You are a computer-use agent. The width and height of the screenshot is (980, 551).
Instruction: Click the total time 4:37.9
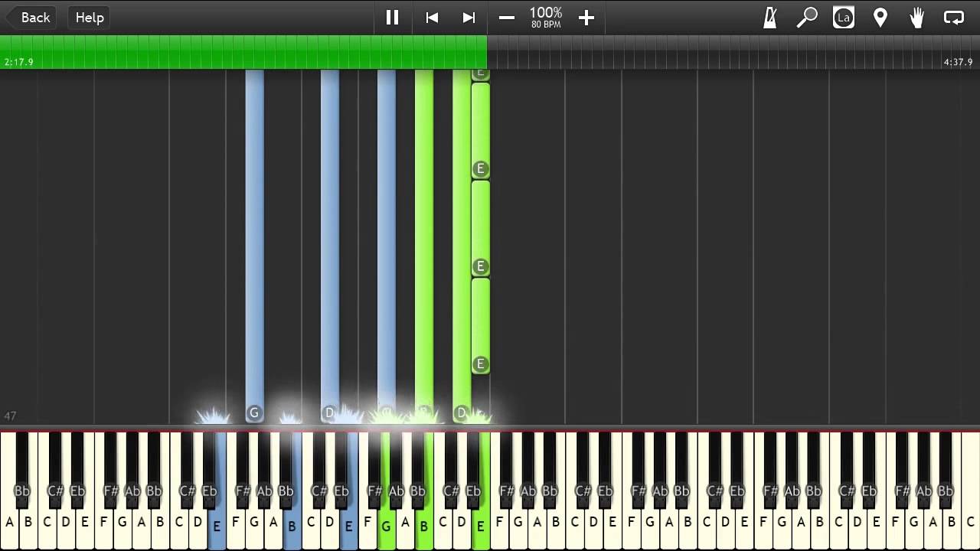(958, 62)
